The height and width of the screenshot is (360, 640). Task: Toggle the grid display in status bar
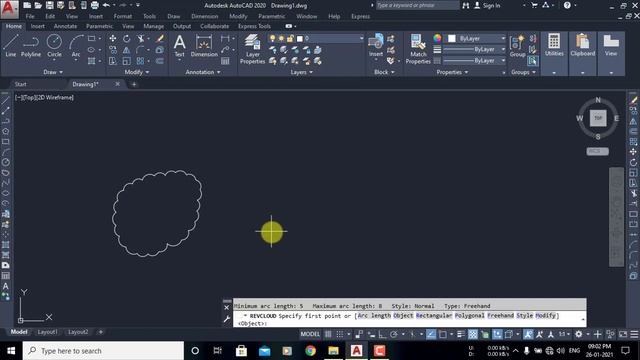[328, 334]
